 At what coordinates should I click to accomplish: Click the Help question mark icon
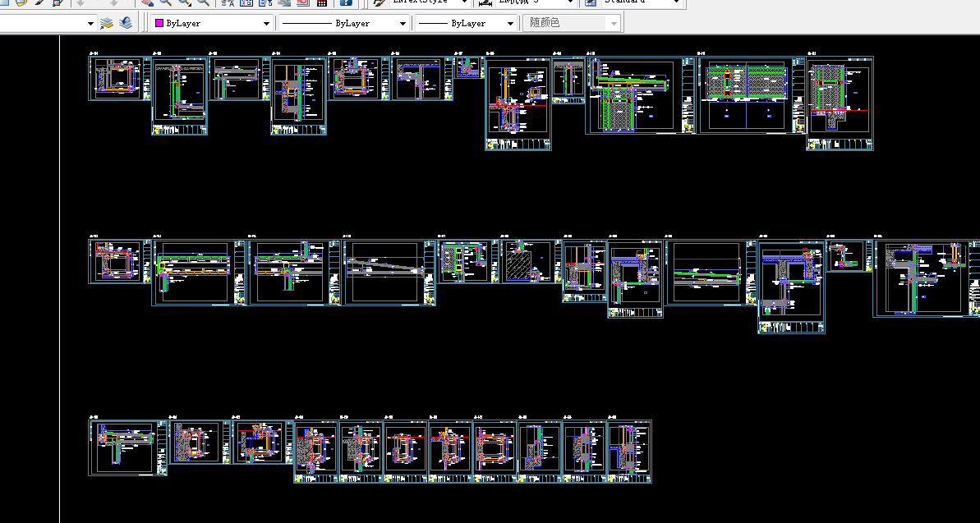click(x=346, y=2)
